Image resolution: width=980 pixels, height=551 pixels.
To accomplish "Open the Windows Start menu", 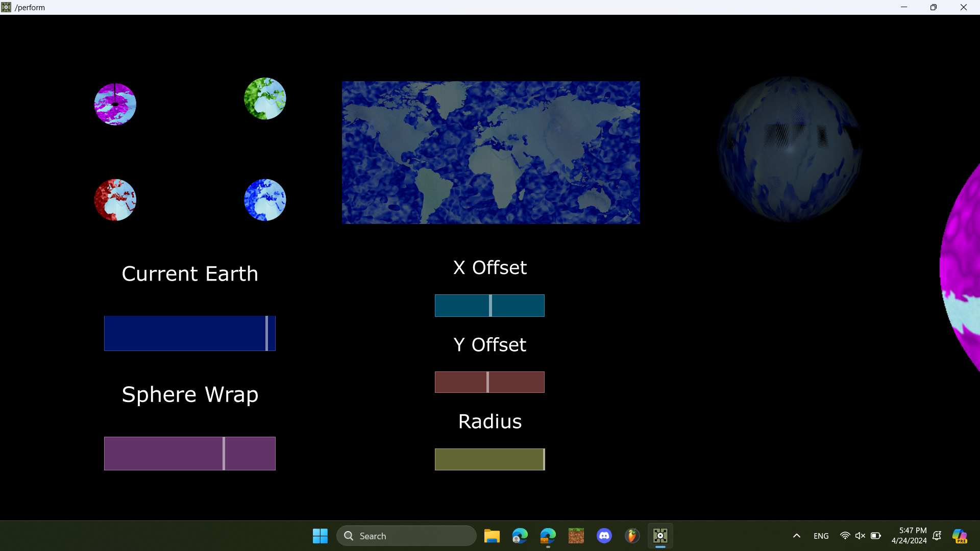I will pos(320,536).
